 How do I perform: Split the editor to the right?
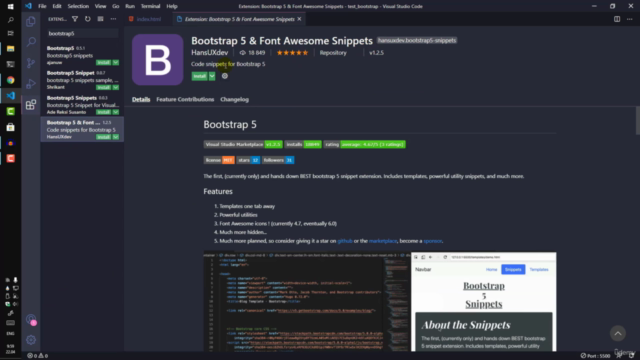[617, 19]
